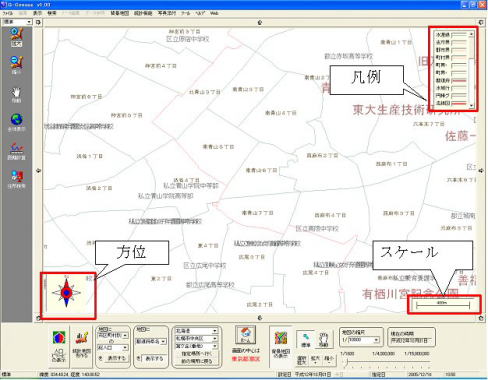The height and width of the screenshot is (380, 488).
Task: Click the 前の場所に戻る button
Action: pyautogui.click(x=196, y=361)
